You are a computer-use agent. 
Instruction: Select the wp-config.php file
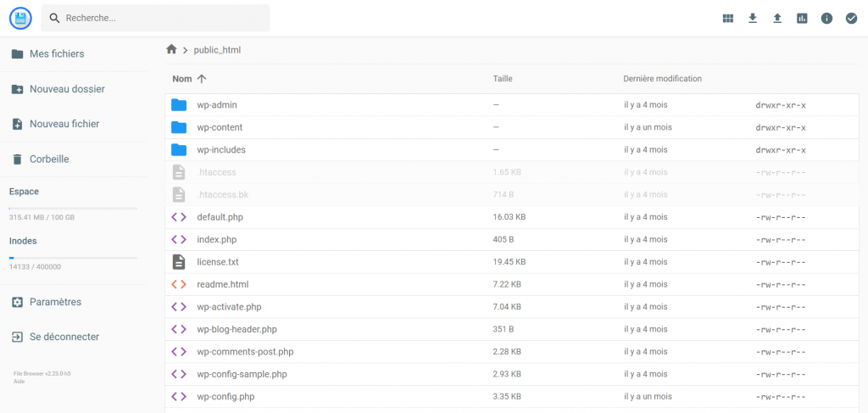click(225, 396)
